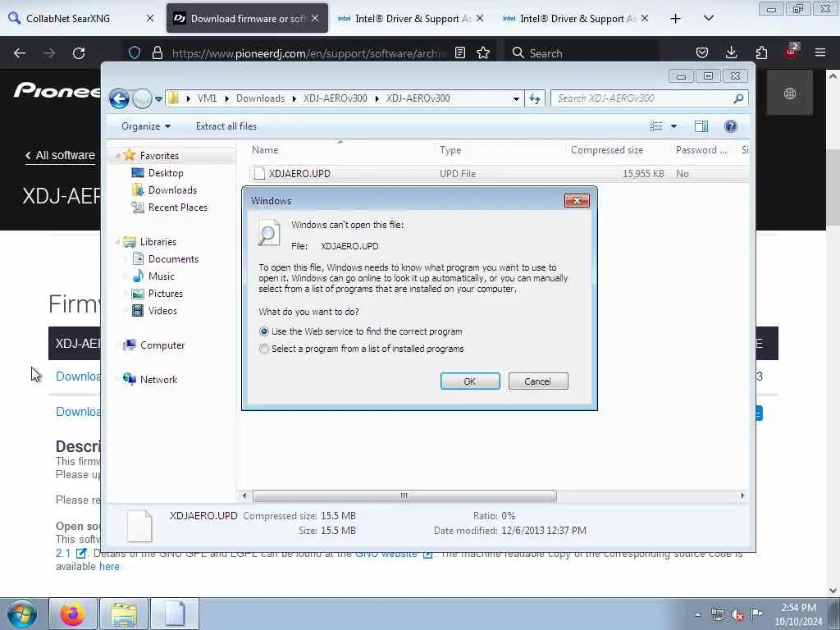Collapse Favorites tree node

116,155
